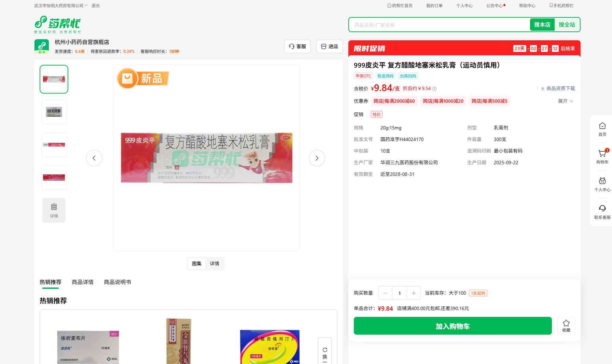Screen dimensions: 612x364
Task: Increase purchase quantity with plus button
Action: [414, 293]
